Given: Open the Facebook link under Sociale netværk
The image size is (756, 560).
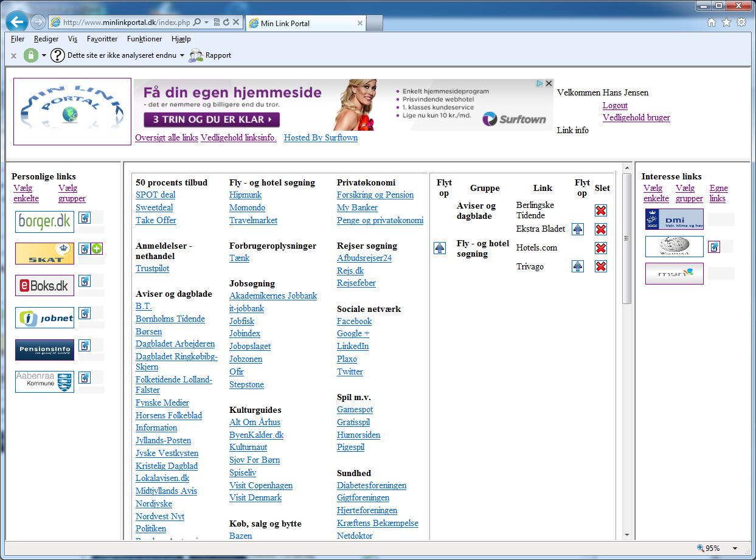Looking at the screenshot, I should [354, 321].
